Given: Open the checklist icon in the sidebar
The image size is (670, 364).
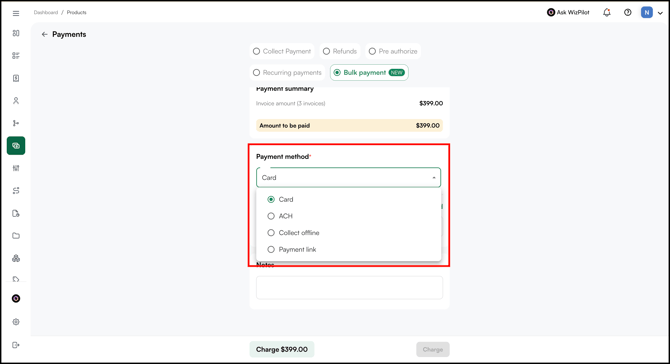Looking at the screenshot, I should click(x=16, y=56).
